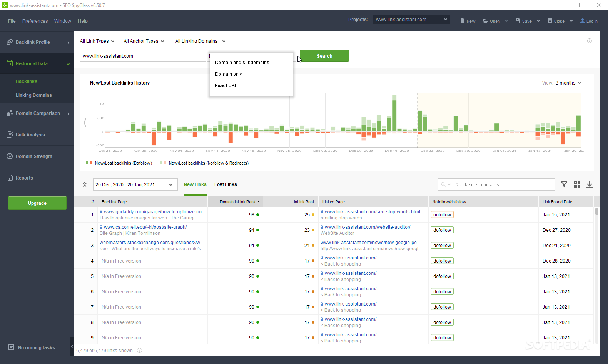Click the domain URL input field

point(144,56)
